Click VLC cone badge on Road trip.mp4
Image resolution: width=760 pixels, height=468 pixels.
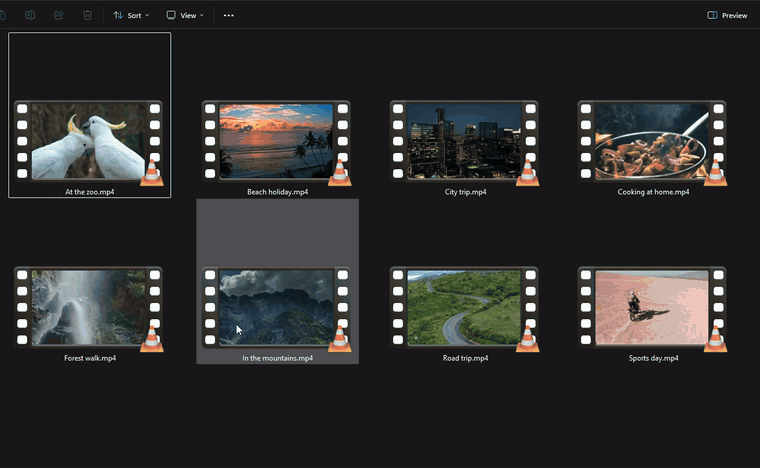coord(527,339)
